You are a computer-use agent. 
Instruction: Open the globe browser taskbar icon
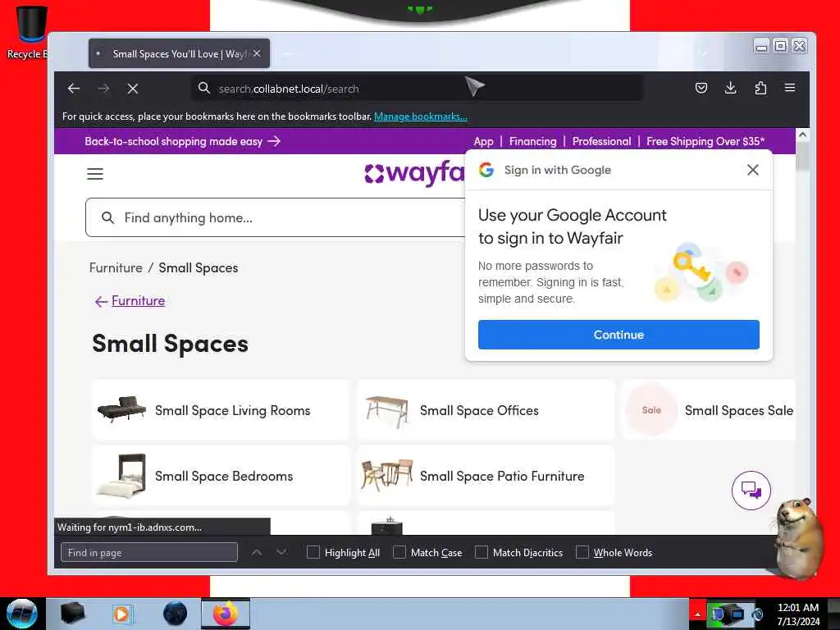click(176, 614)
